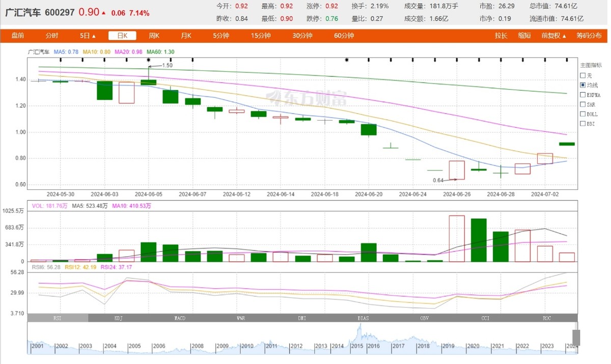Click the 0.64 low price annotation

click(438, 180)
